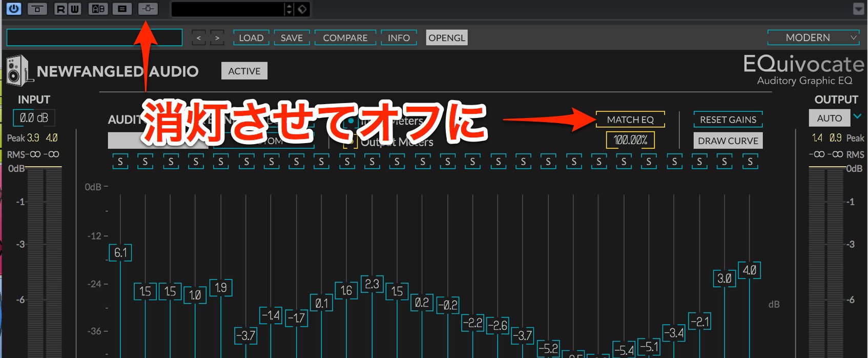868x358 pixels.
Task: Click the INPUT section label
Action: click(34, 100)
